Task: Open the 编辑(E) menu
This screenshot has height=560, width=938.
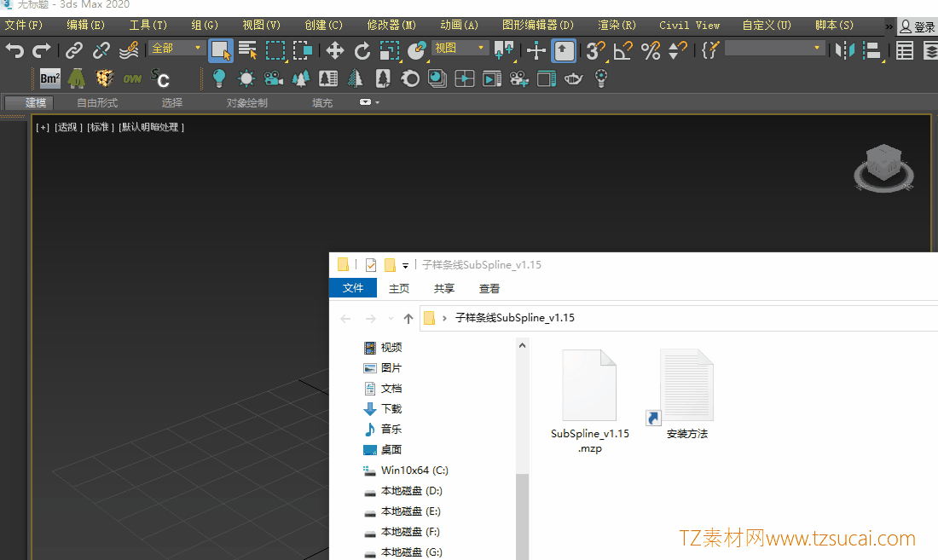Action: (85, 25)
